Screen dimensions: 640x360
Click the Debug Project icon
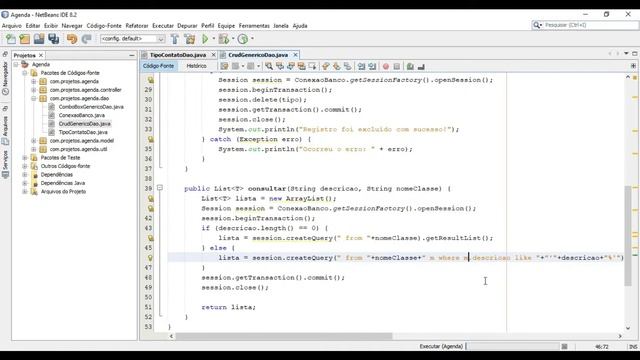coord(224,39)
